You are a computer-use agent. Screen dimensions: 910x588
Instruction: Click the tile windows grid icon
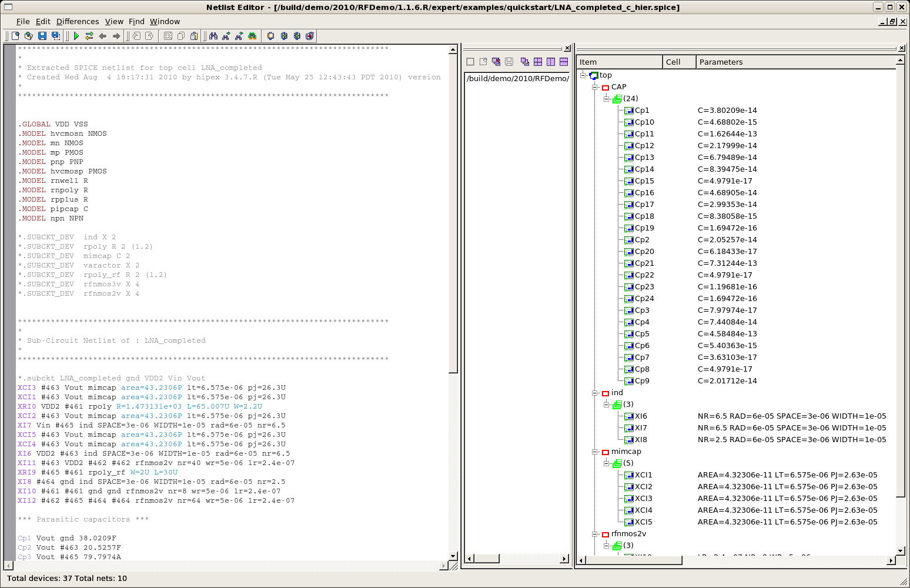click(537, 62)
